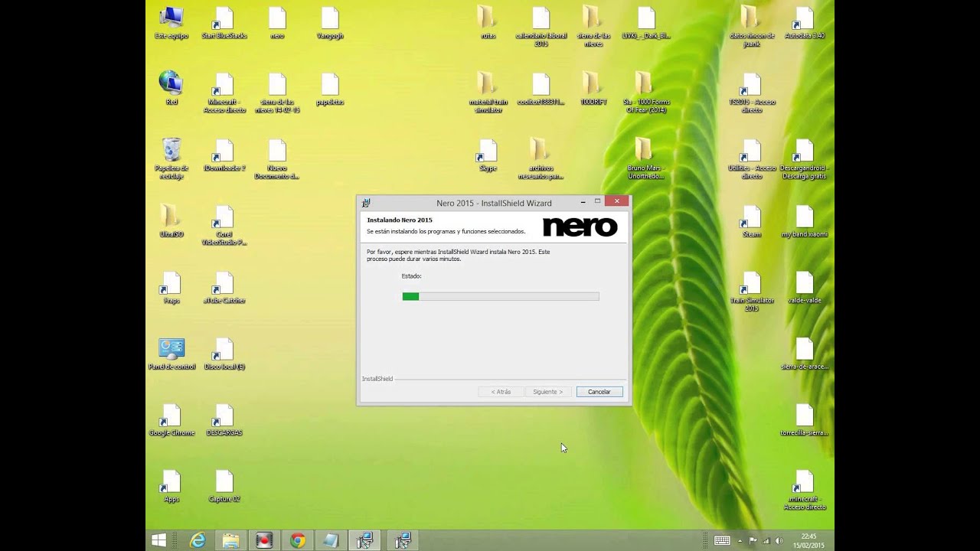980x551 pixels.
Task: Select the Papelera de reciclaje icon
Action: [171, 159]
